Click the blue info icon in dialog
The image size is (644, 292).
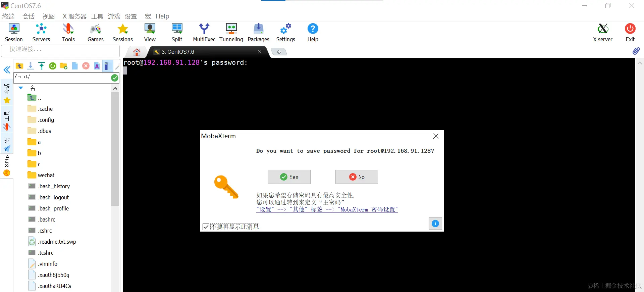(x=435, y=224)
